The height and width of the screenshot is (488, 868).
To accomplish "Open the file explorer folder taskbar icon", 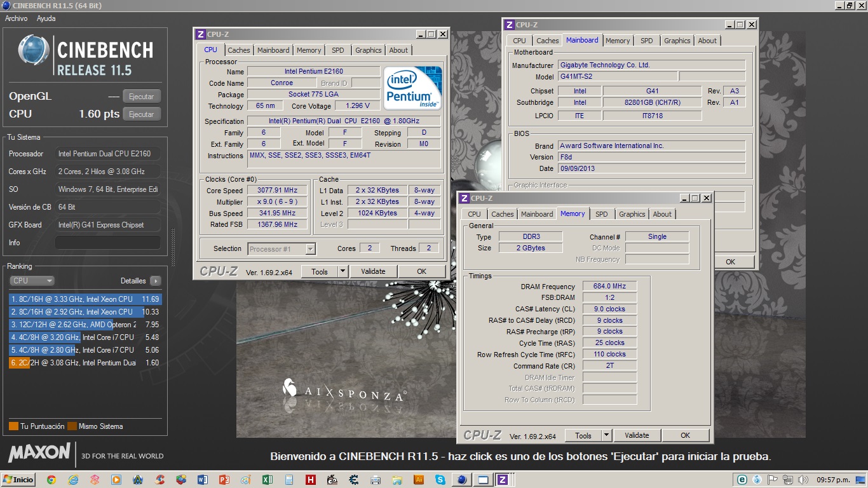I will point(397,480).
